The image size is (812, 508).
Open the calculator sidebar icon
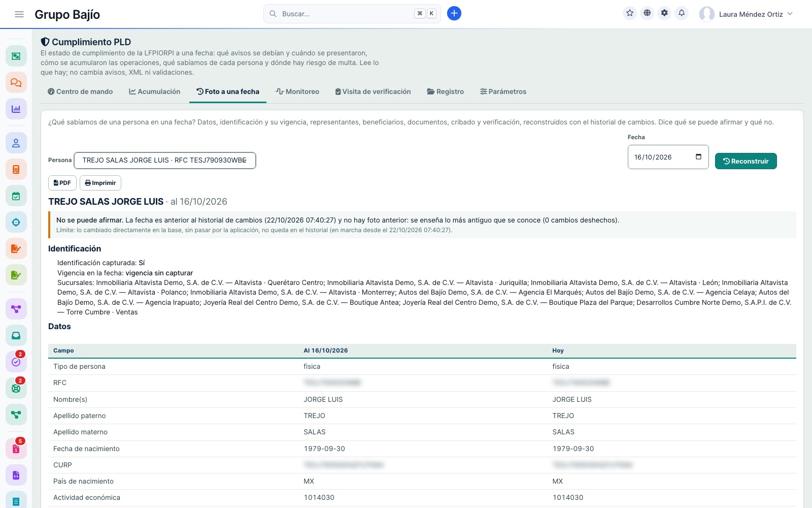[16, 170]
